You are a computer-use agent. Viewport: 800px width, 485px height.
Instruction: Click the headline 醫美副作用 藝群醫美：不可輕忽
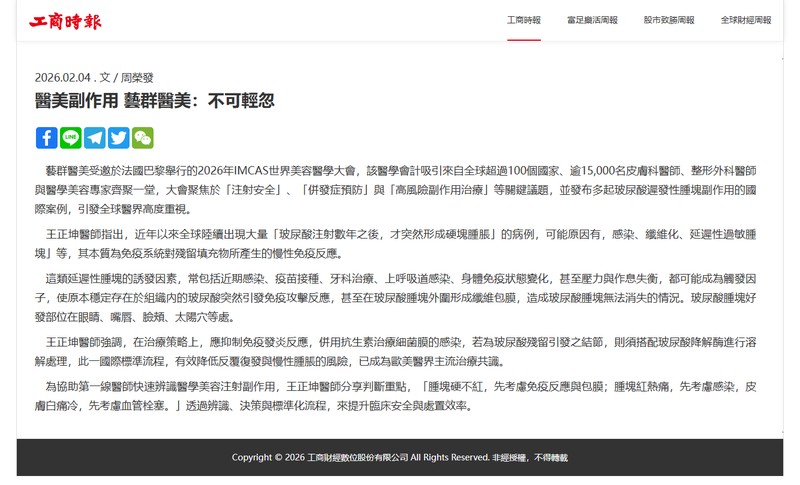tap(154, 101)
